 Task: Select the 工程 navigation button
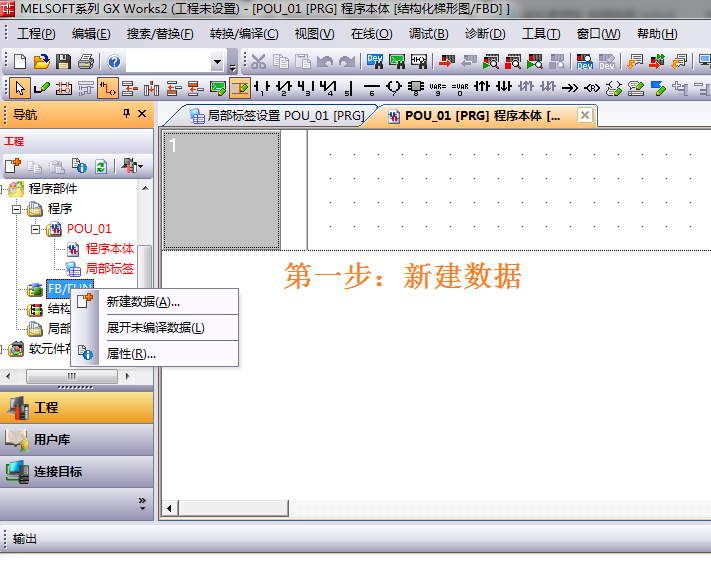[x=77, y=407]
